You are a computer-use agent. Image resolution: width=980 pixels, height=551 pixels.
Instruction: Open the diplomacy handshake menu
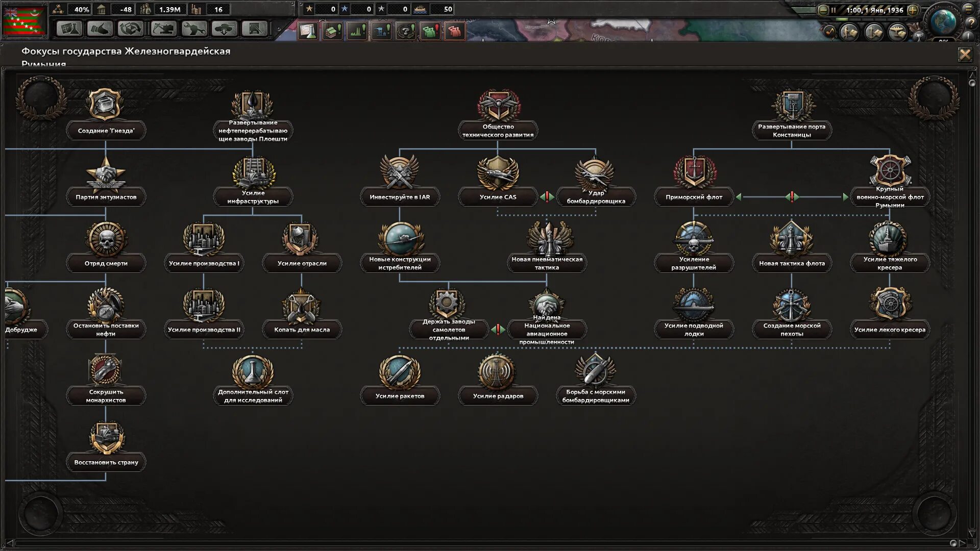pos(100,29)
